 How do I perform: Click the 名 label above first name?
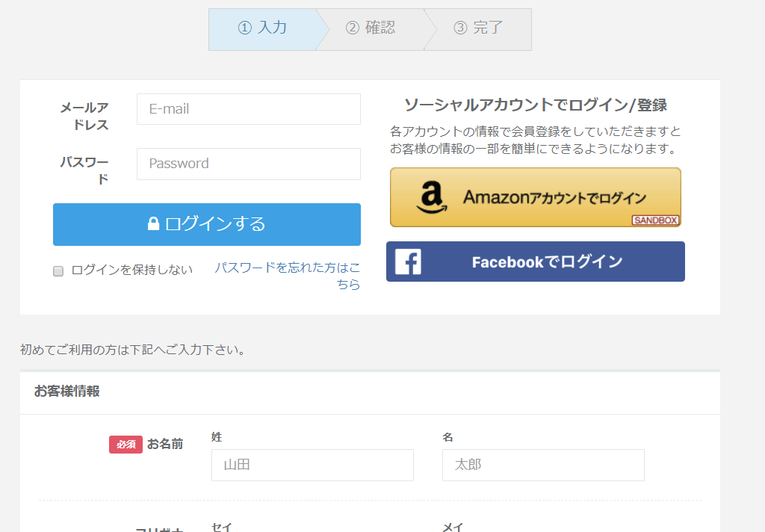[447, 437]
